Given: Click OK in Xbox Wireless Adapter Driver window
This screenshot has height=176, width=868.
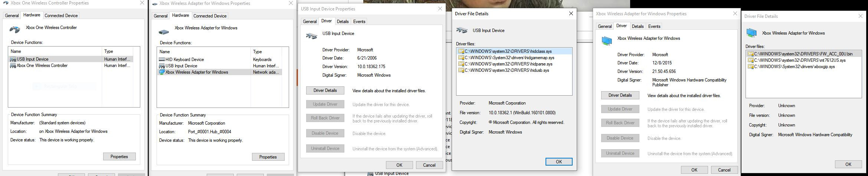Looking at the screenshot, I should (x=694, y=170).
